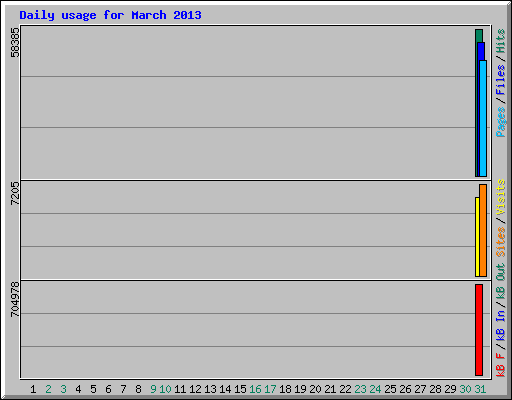Click the chart title 'Daily usage for March 2013'
This screenshot has height=400, width=512.
(110, 15)
